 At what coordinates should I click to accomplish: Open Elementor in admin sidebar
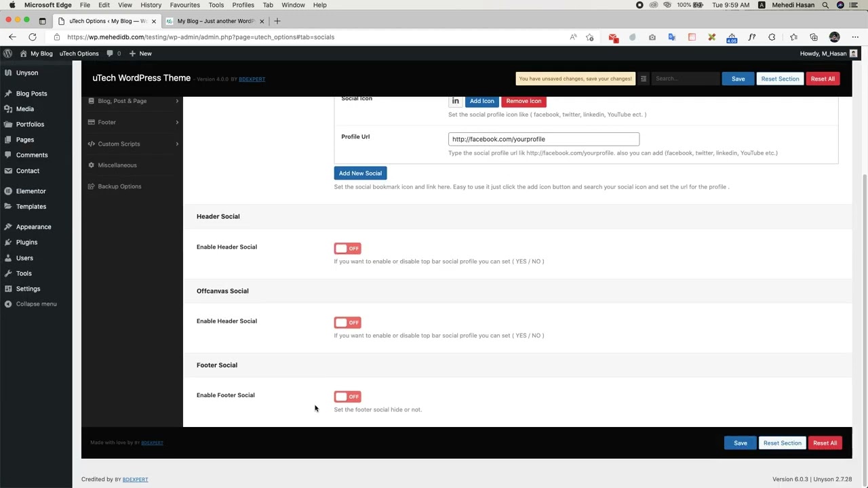36,191
